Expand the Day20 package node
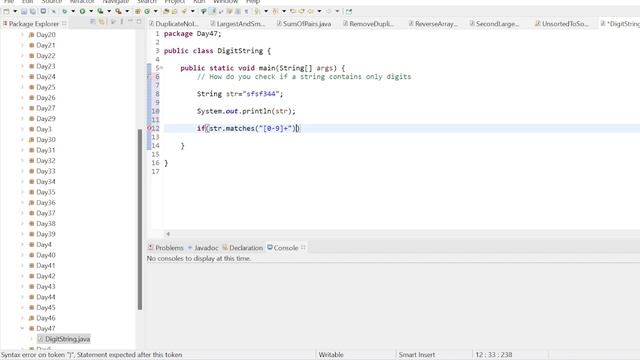 click(22, 35)
